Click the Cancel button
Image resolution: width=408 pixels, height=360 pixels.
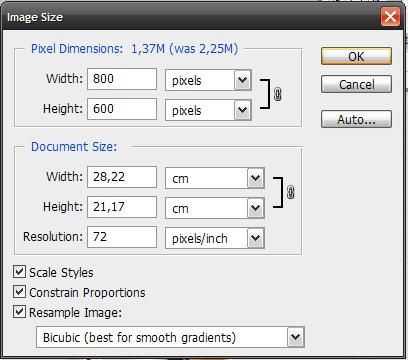pos(356,84)
